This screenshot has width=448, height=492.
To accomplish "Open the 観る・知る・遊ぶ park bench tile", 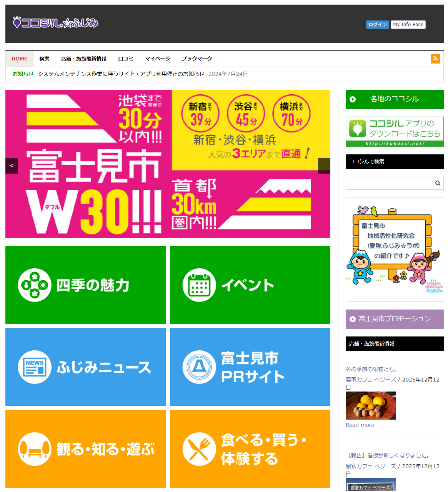I will (85, 449).
